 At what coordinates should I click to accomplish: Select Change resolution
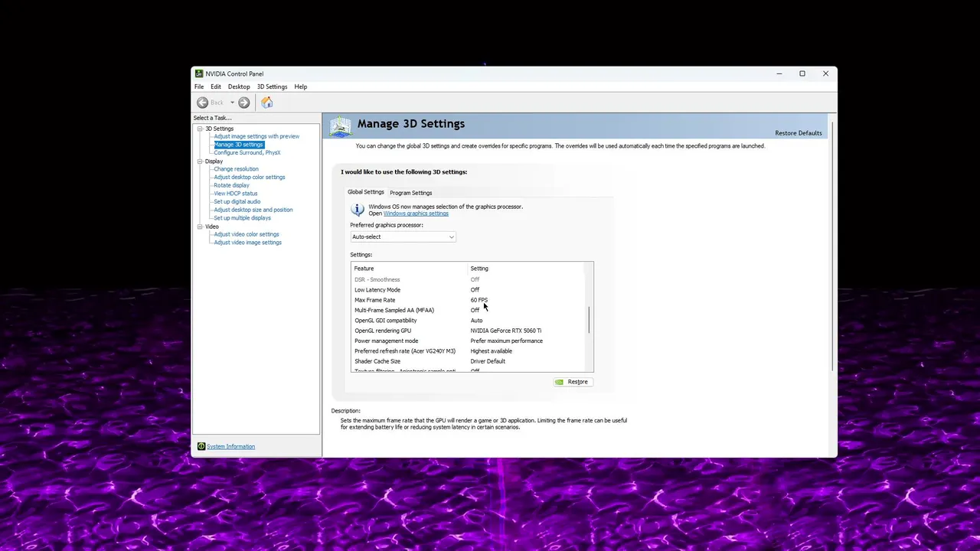click(237, 169)
